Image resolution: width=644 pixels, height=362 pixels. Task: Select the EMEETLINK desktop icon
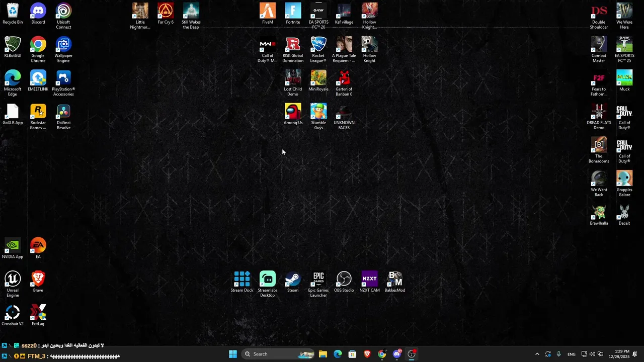point(38,81)
